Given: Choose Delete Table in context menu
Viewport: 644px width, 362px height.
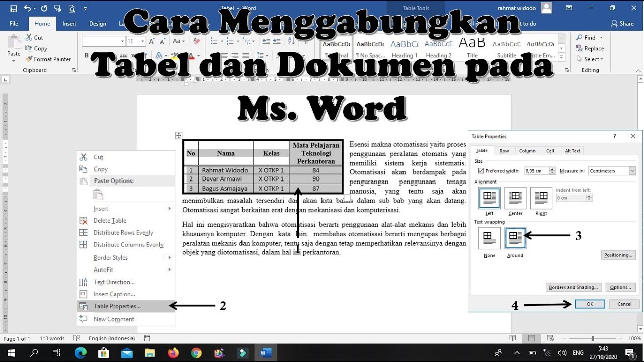Looking at the screenshot, I should pos(126,220).
